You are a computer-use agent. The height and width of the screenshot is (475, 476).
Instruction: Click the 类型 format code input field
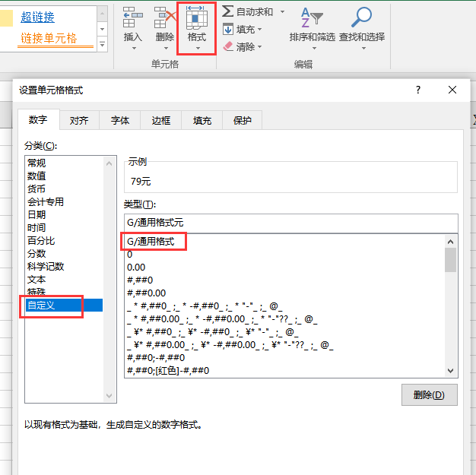[290, 223]
